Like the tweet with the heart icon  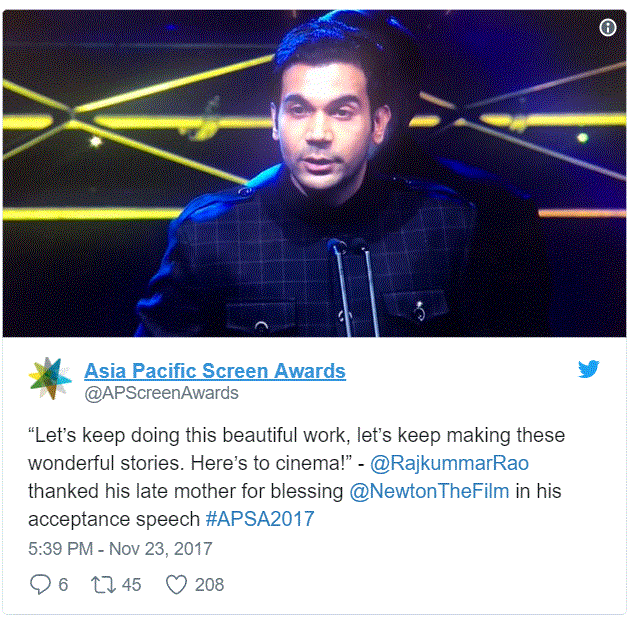[x=176, y=585]
